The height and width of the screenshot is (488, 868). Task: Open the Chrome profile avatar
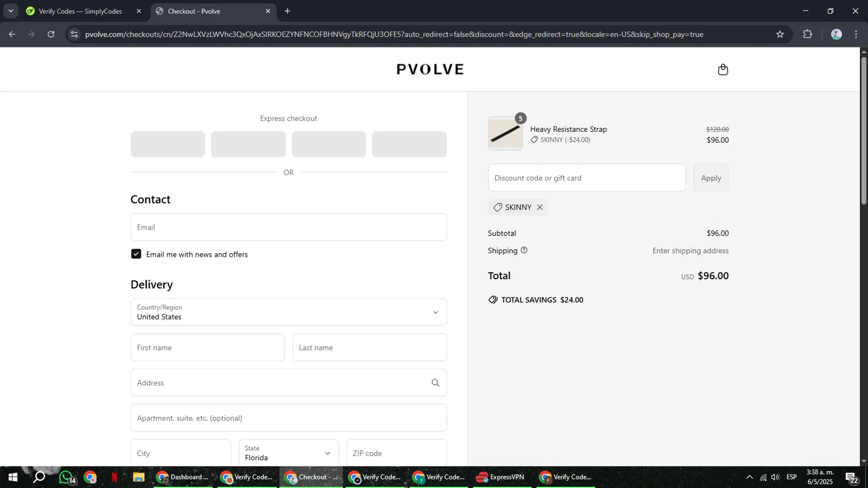836,34
